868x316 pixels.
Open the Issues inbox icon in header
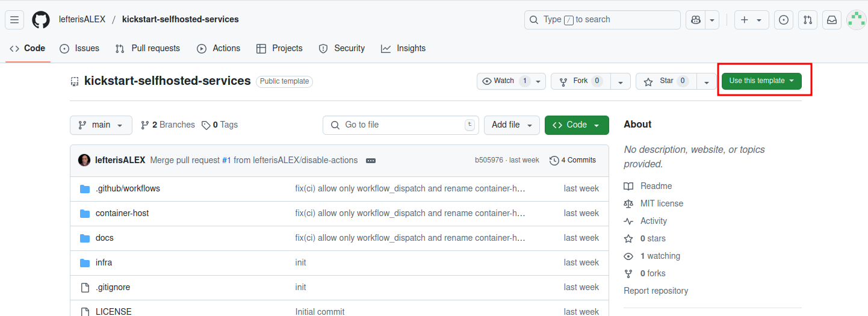pyautogui.click(x=783, y=20)
